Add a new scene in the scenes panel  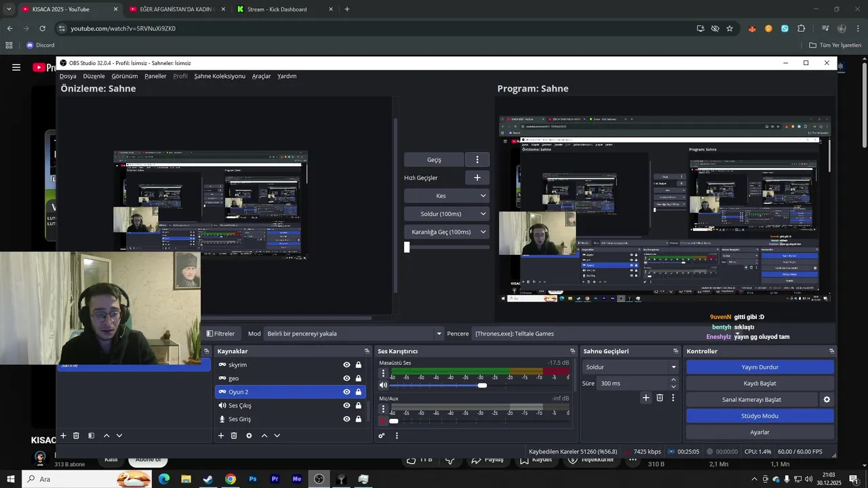pos(63,436)
